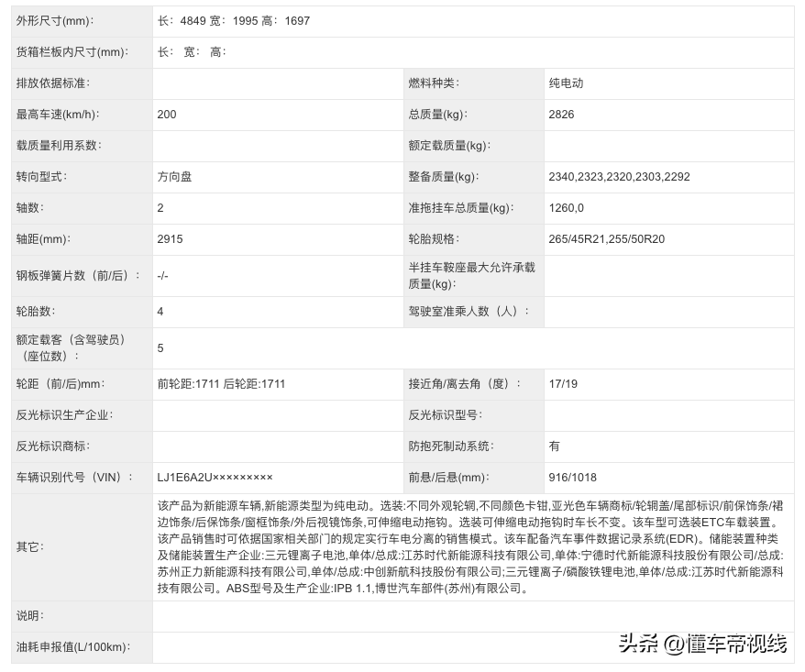Select the tire spec 265/45R21,255/50R20
Screen dimensions: 805x672
click(607, 239)
